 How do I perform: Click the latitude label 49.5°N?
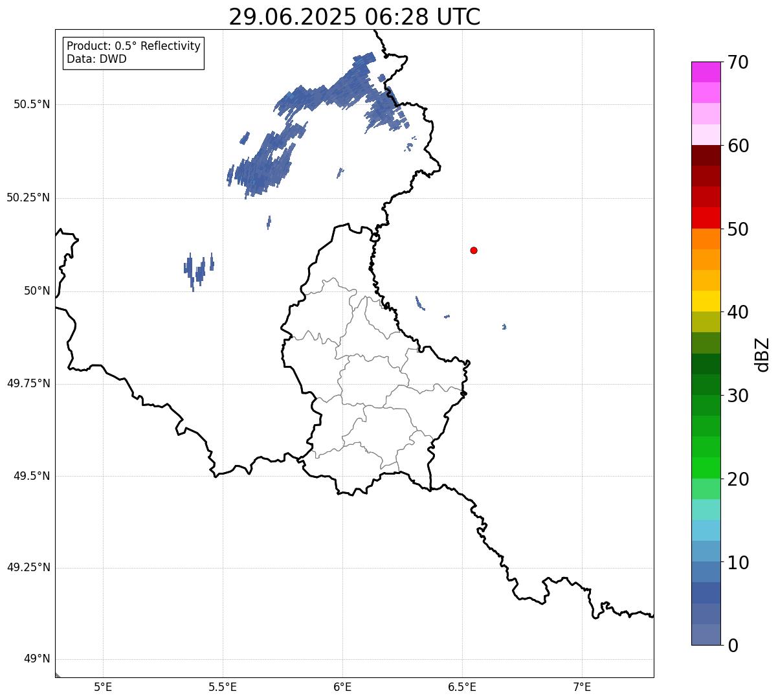(31, 476)
